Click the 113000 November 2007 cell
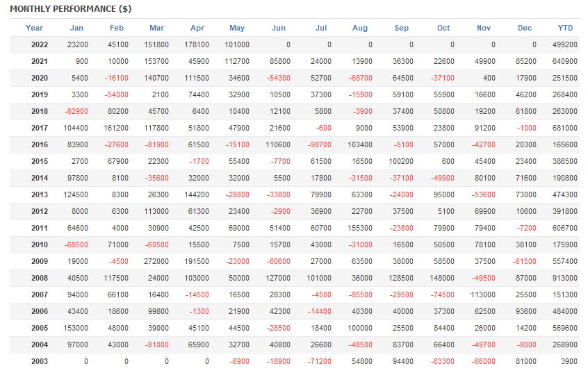 483,295
